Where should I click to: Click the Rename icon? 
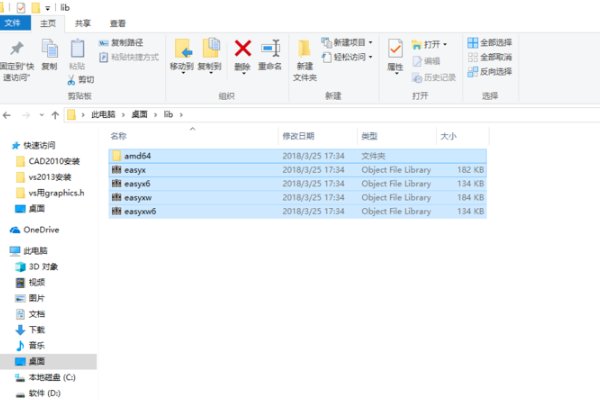coord(270,49)
